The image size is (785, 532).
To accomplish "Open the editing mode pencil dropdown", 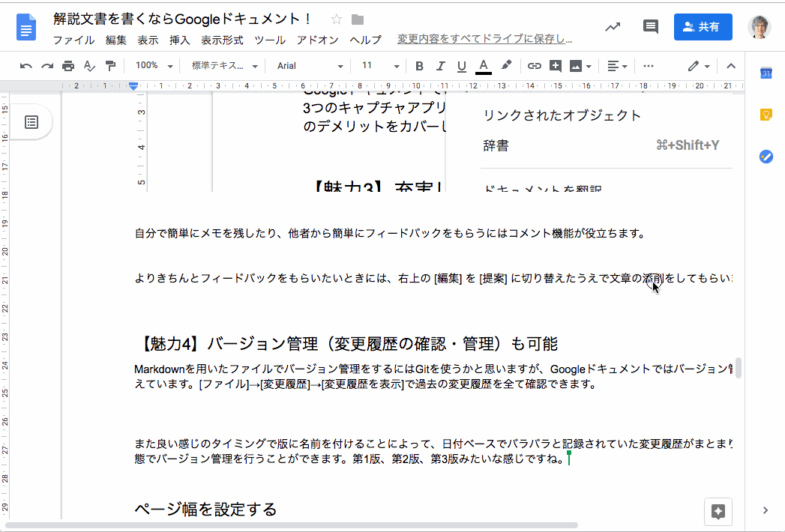I will 699,66.
